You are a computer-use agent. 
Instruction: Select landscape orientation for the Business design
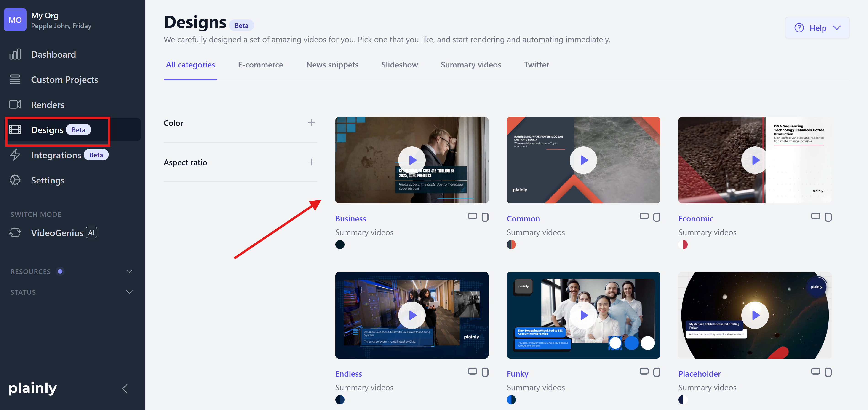473,216
